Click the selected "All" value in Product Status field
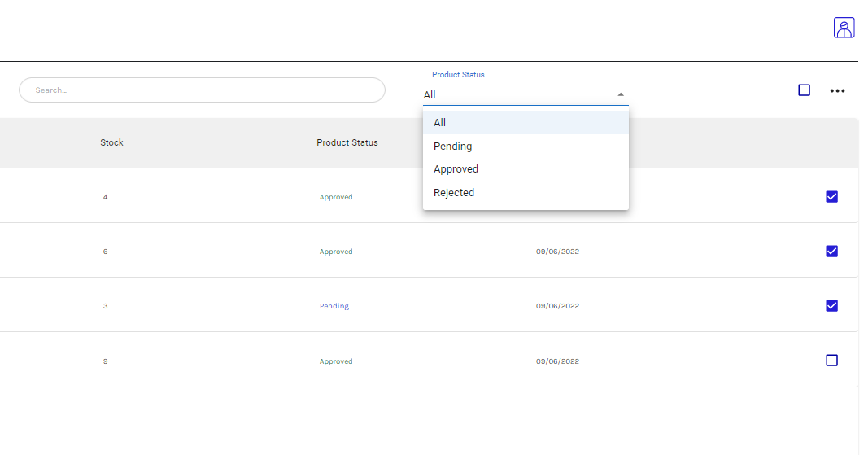The height and width of the screenshot is (455, 868). pos(430,95)
